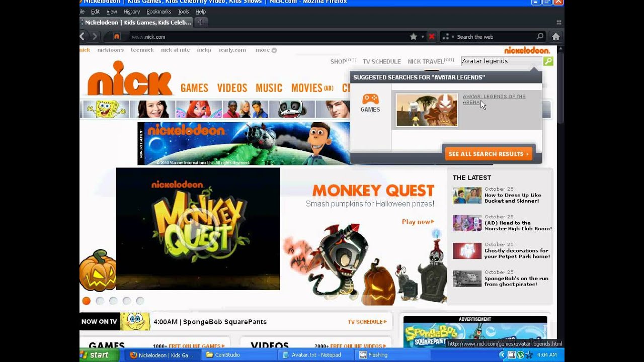Visit teennick site link
644x362 pixels.
tap(142, 50)
